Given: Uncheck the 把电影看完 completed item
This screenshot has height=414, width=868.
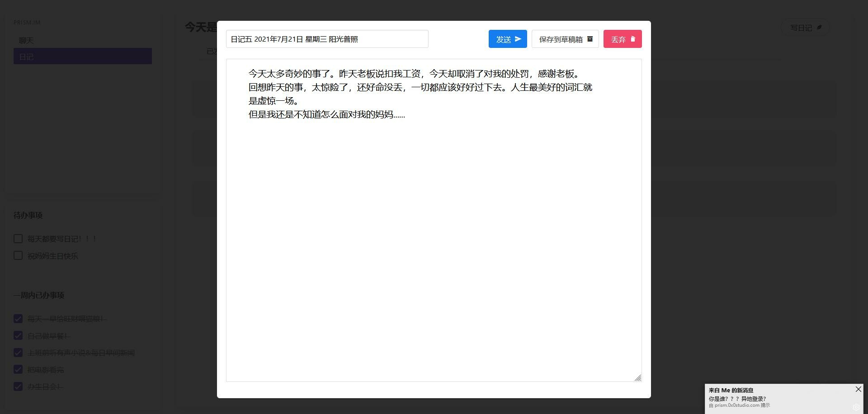Looking at the screenshot, I should click(18, 370).
